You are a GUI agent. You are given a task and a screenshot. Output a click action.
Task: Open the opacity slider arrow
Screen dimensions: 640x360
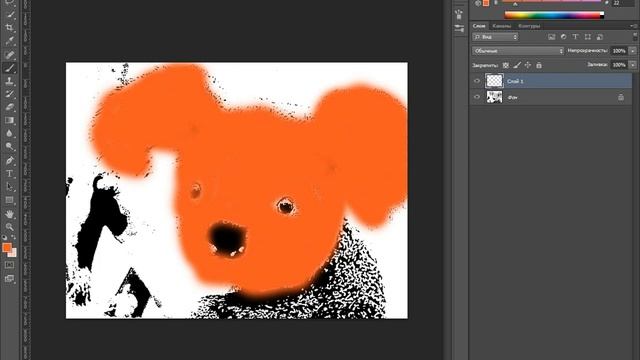point(633,51)
